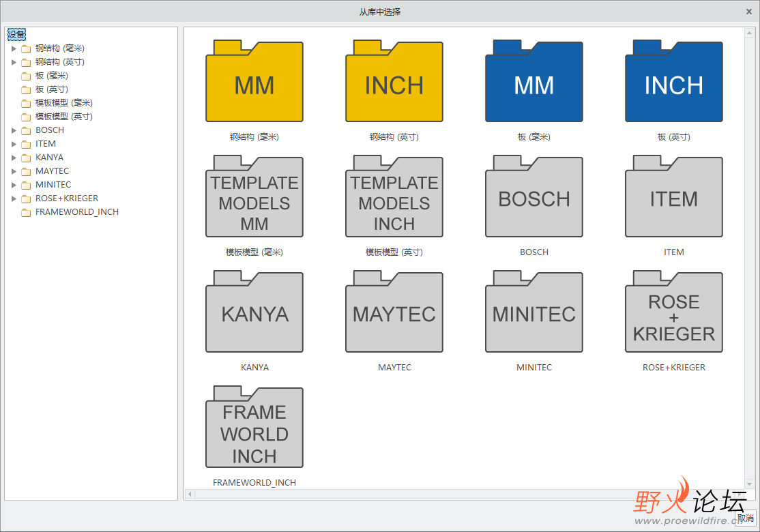Select KANYA text in the tree
This screenshot has height=532, width=760.
(49, 158)
